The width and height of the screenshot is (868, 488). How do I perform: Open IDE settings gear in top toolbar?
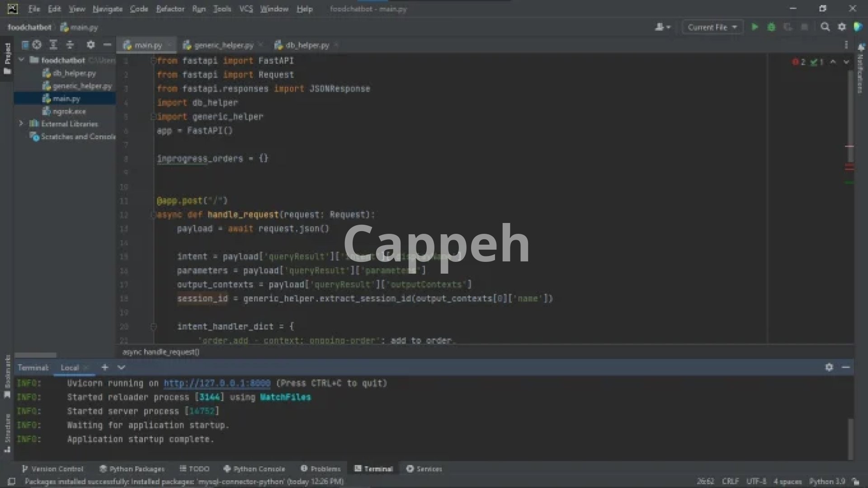[x=842, y=27]
